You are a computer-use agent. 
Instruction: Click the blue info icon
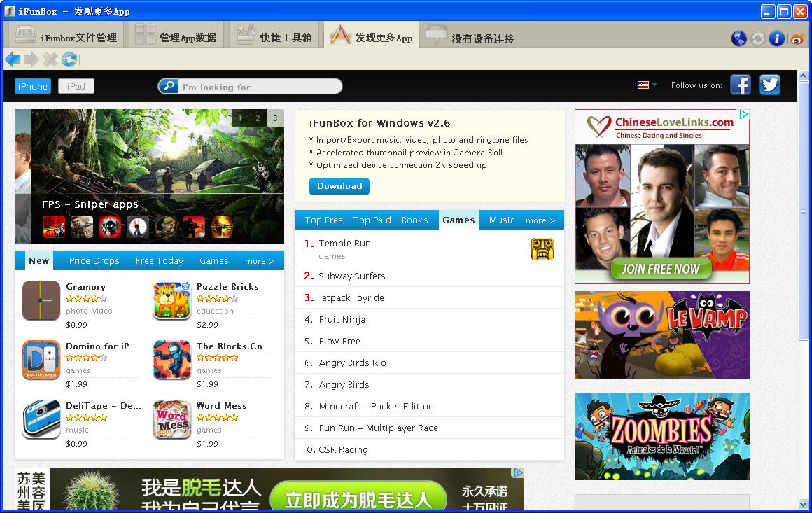point(777,38)
